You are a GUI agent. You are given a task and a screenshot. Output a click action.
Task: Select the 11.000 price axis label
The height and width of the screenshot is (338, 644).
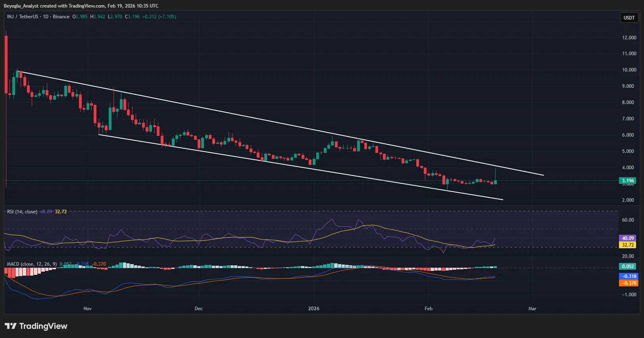(629, 54)
